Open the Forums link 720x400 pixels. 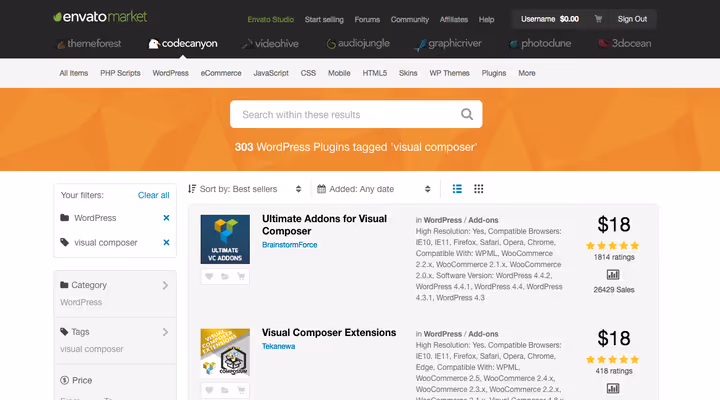(x=367, y=19)
